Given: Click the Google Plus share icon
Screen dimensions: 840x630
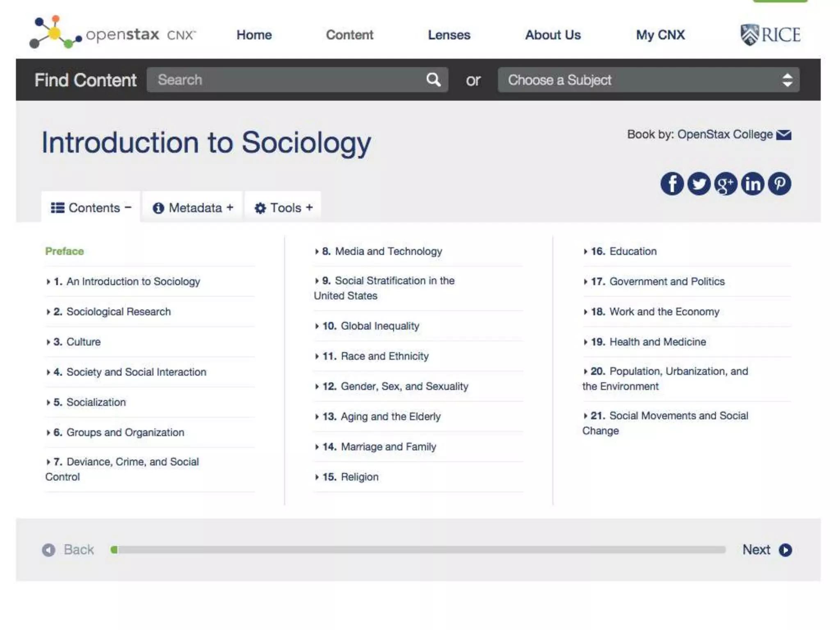Looking at the screenshot, I should point(726,184).
